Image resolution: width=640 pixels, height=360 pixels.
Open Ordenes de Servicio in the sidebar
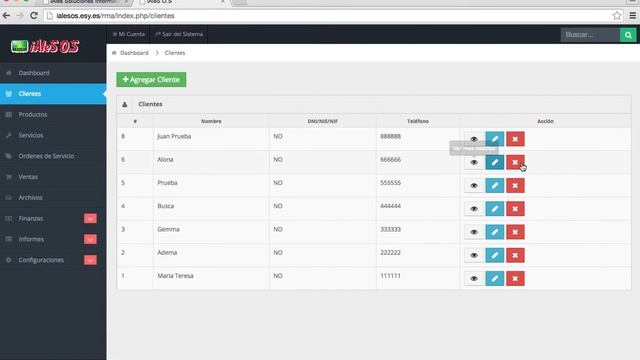point(53,156)
